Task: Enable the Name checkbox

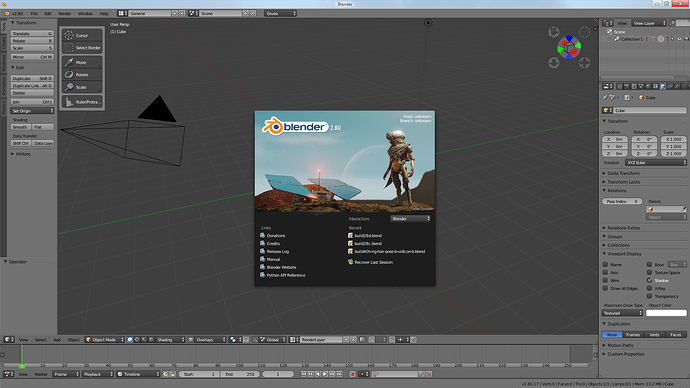Action: (605, 264)
